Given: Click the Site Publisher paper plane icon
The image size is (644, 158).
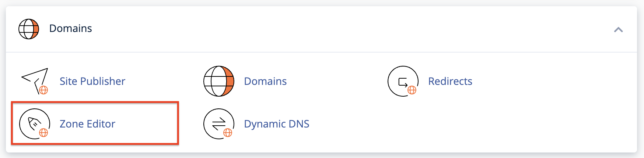Looking at the screenshot, I should point(35,81).
